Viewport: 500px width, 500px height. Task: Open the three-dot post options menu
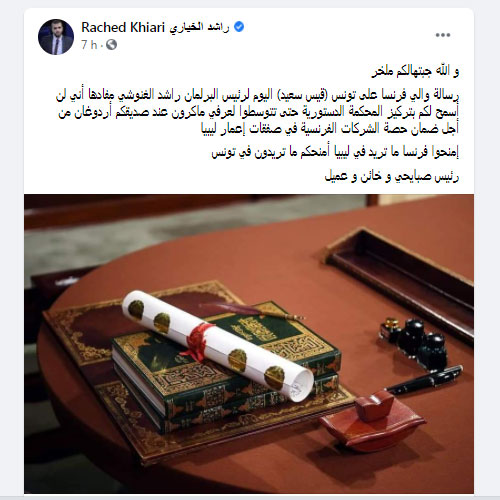443,35
